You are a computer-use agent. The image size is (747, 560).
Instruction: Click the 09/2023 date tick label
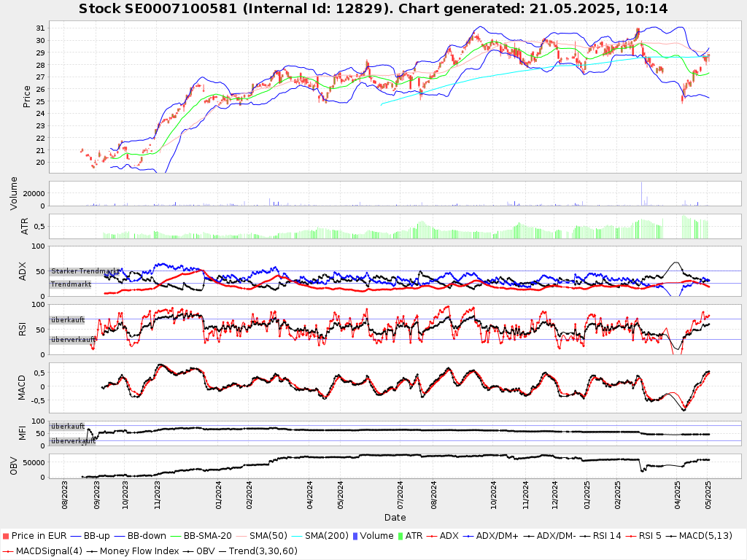pyautogui.click(x=97, y=495)
